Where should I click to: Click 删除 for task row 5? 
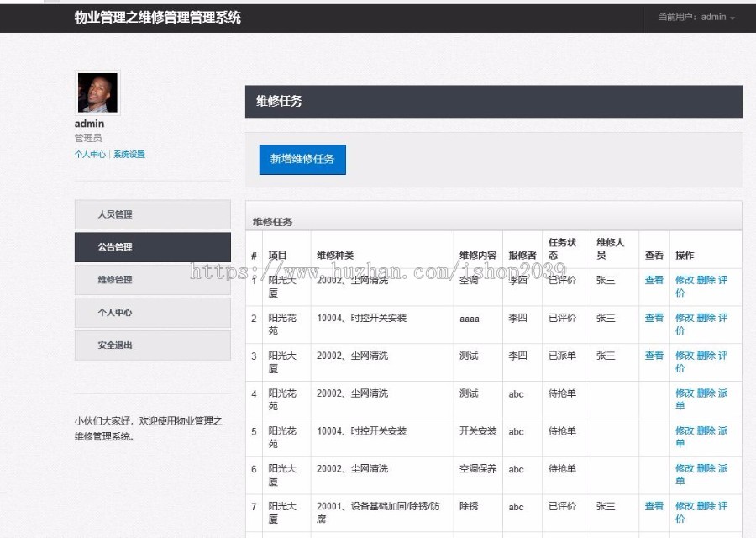pos(706,431)
